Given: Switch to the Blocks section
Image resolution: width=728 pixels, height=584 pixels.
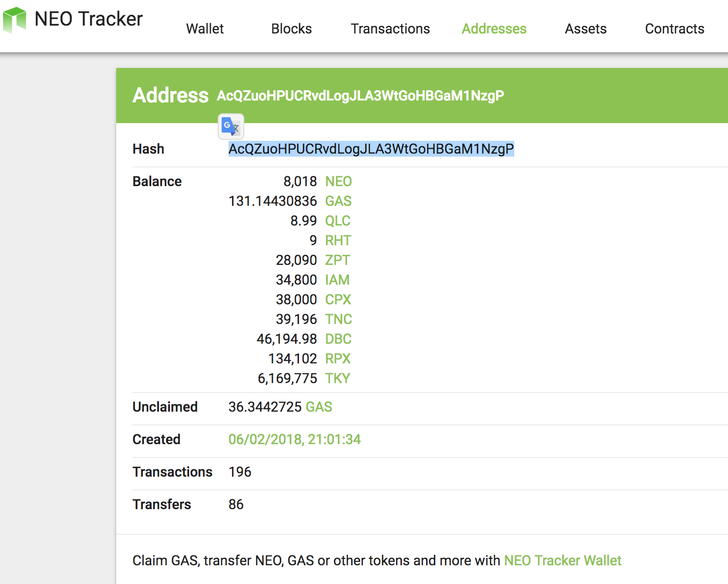Looking at the screenshot, I should click(291, 29).
